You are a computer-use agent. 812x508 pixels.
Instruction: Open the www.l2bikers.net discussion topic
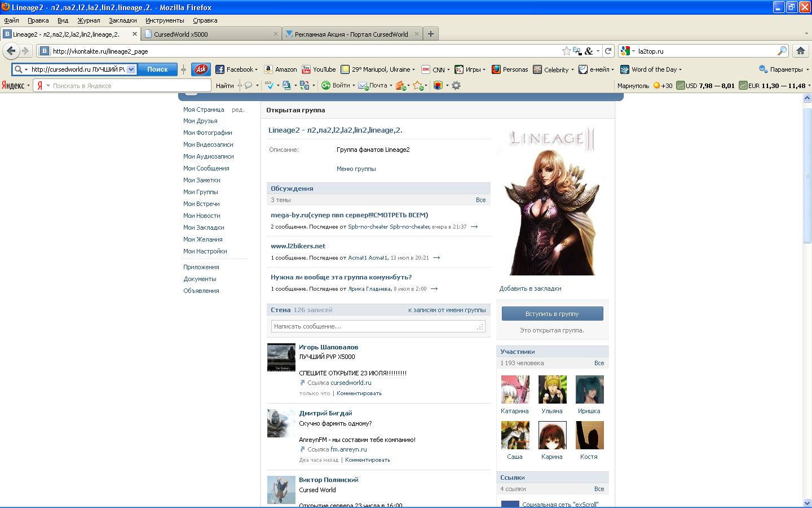click(x=298, y=246)
